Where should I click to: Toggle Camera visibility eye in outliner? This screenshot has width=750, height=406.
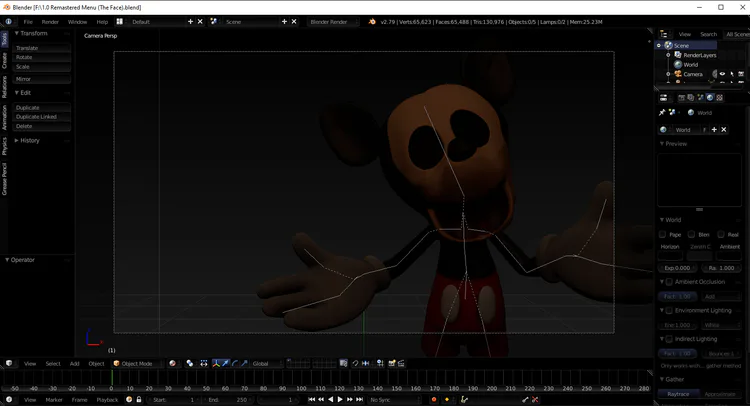point(722,74)
